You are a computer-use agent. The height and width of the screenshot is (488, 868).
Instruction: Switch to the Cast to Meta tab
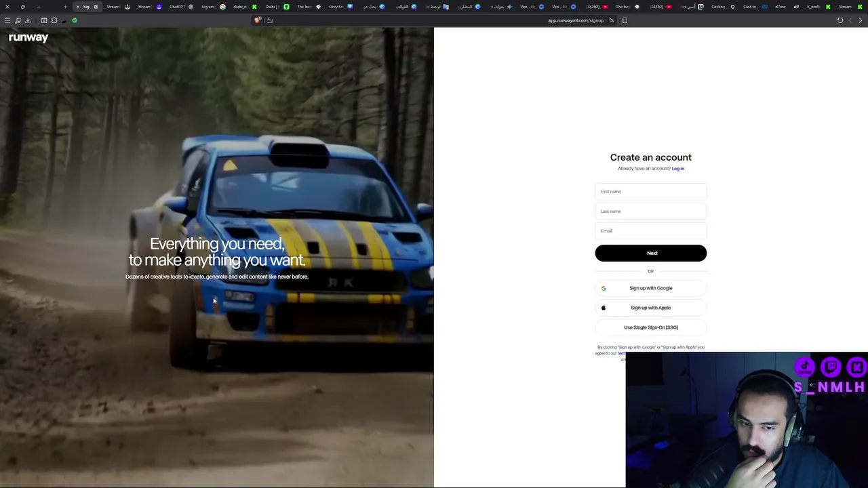click(755, 7)
